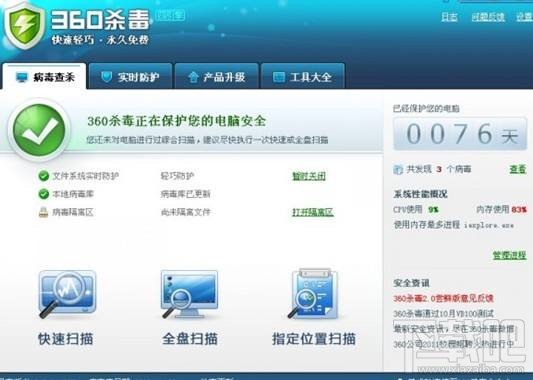Click the text 文件系统实时防护

coord(85,176)
